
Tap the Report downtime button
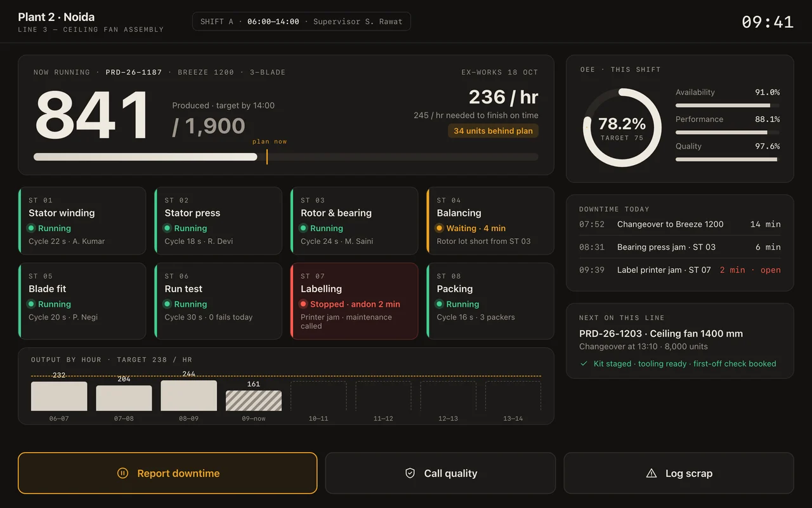coord(167,473)
